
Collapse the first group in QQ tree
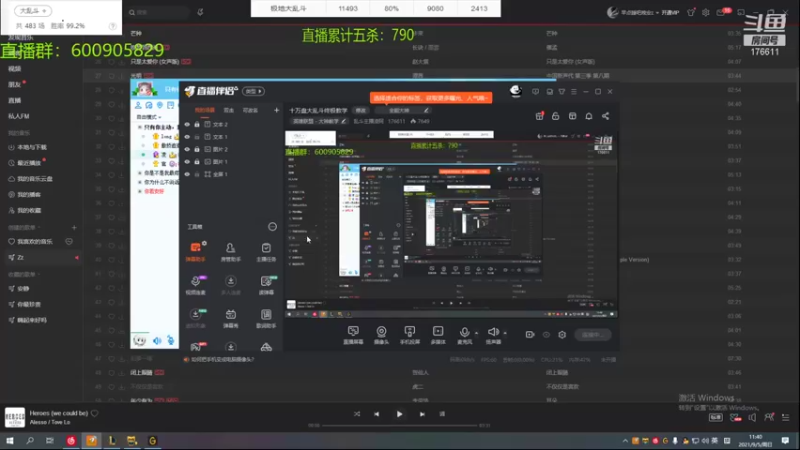point(140,127)
